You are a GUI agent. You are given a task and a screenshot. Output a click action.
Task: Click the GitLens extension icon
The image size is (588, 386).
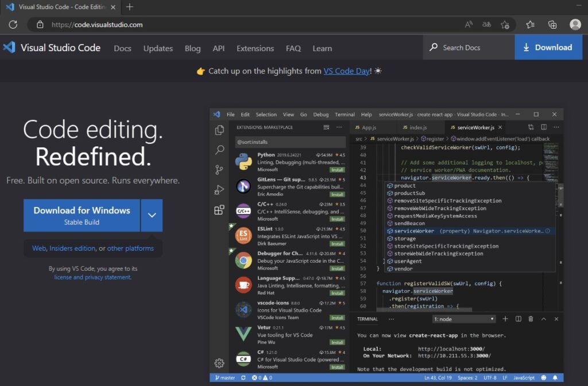tap(243, 186)
